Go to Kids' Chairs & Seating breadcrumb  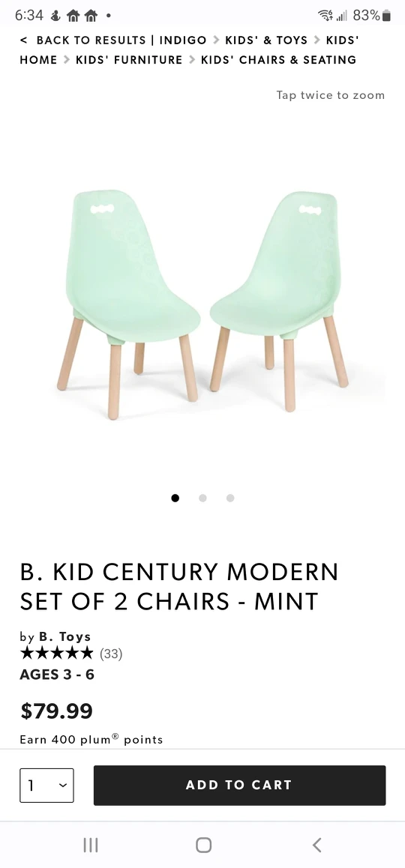[279, 60]
